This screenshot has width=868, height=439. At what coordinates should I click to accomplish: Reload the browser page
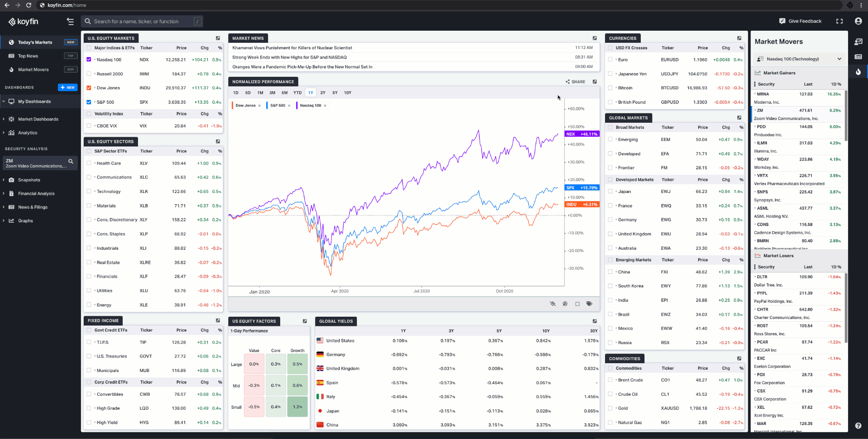coord(29,5)
